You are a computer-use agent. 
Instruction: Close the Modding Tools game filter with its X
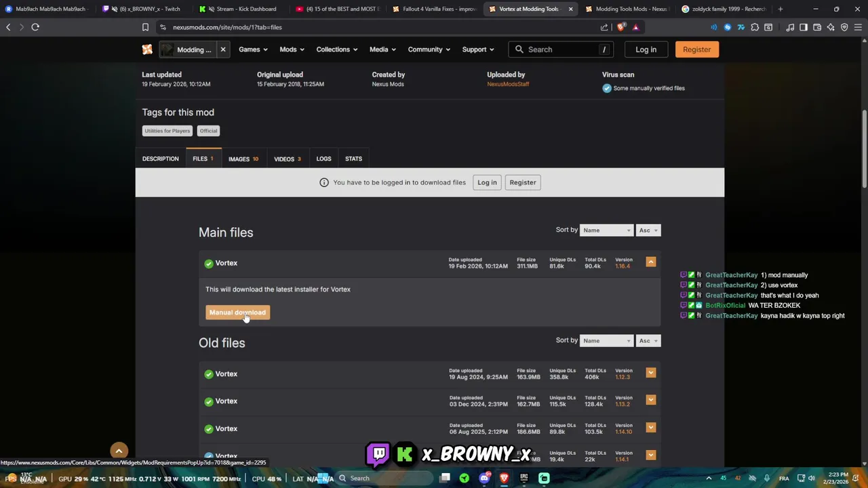tap(222, 49)
